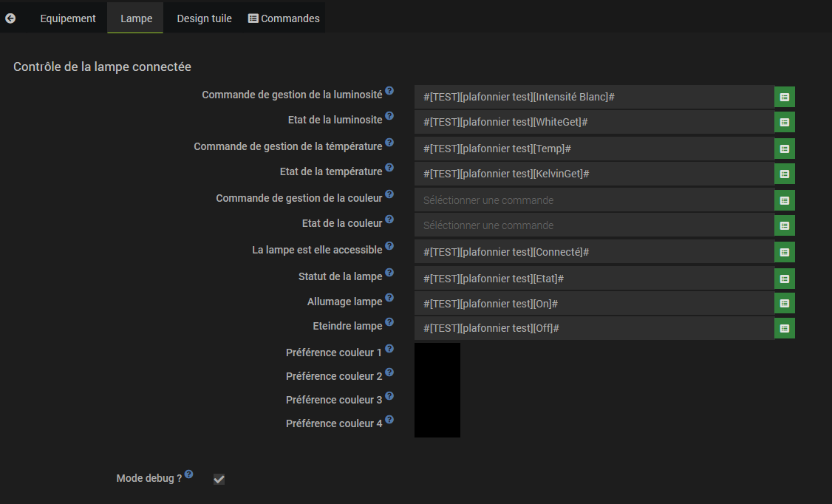Pick the Préférence couleur 1 color swatch
The width and height of the screenshot is (832, 504).
point(437,355)
